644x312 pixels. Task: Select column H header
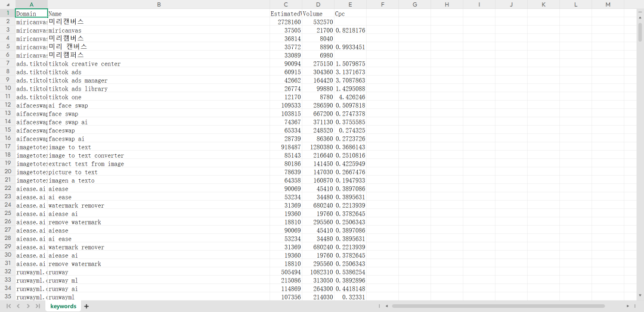click(447, 5)
